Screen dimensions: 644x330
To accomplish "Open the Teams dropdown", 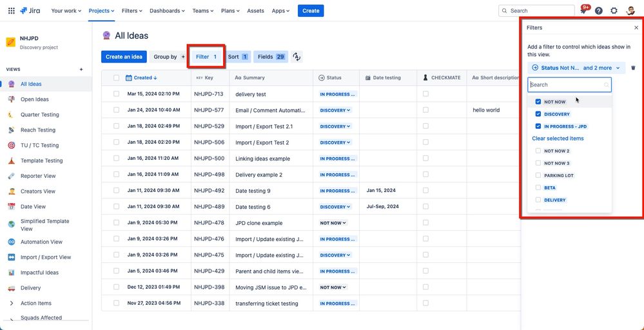I will click(203, 11).
